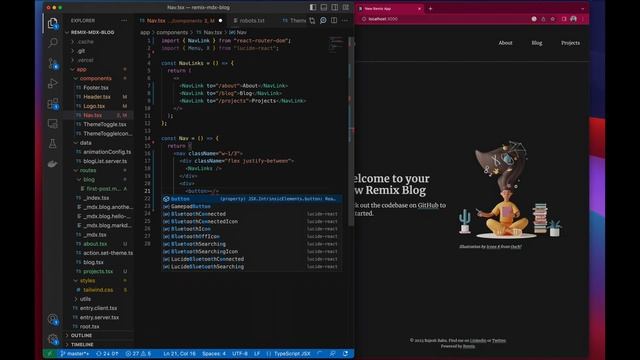Open editor more actions ellipsis
The height and width of the screenshot is (360, 640).
(345, 20)
